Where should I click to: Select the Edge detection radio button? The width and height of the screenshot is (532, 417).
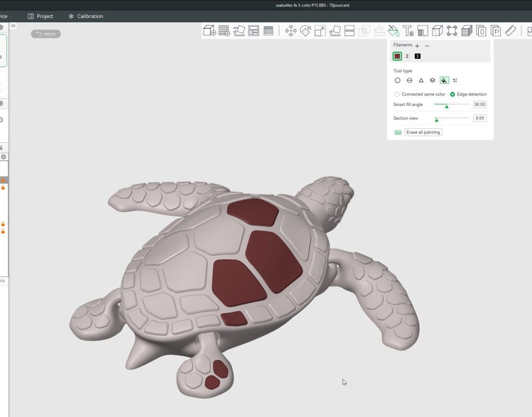[x=453, y=94]
